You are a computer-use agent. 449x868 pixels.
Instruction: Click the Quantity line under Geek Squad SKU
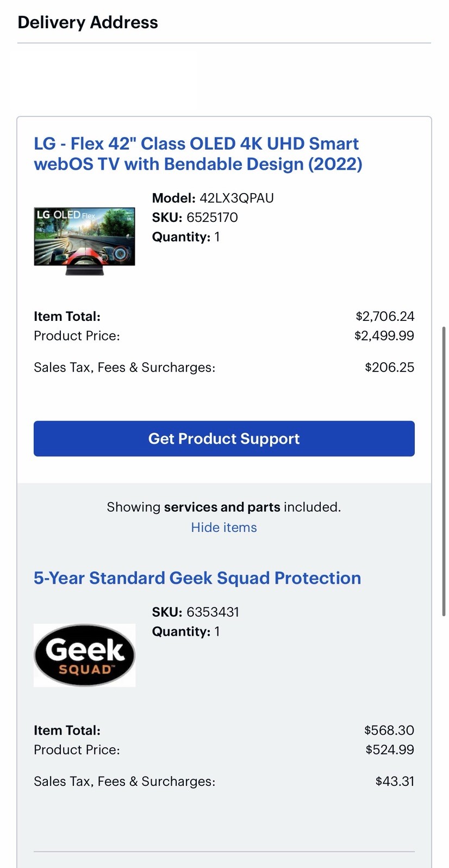point(186,631)
